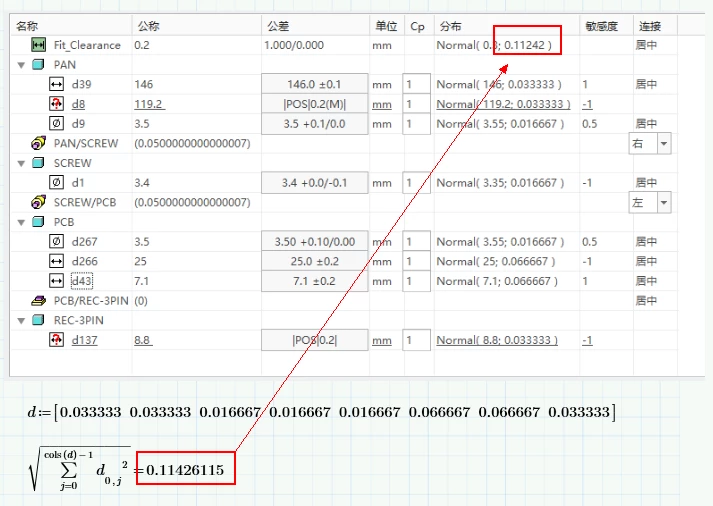Viewport: 713px width, 506px height.
Task: Click the d137 underlined dimension name
Action: (x=84, y=340)
